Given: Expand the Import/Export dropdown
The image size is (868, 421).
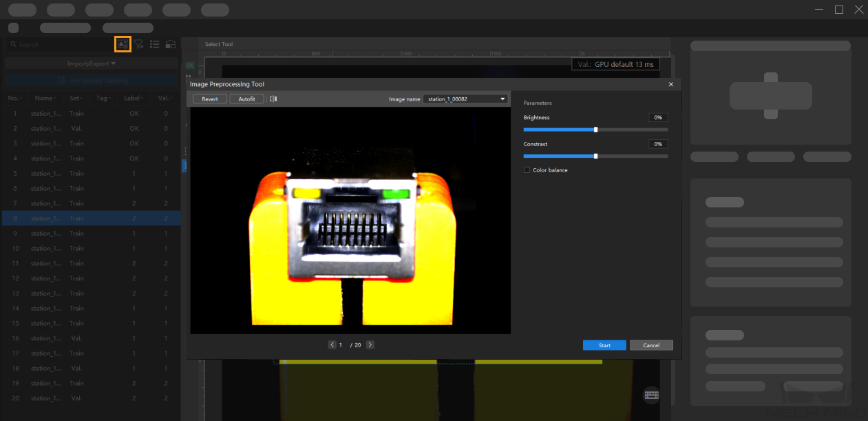Looking at the screenshot, I should coord(92,64).
